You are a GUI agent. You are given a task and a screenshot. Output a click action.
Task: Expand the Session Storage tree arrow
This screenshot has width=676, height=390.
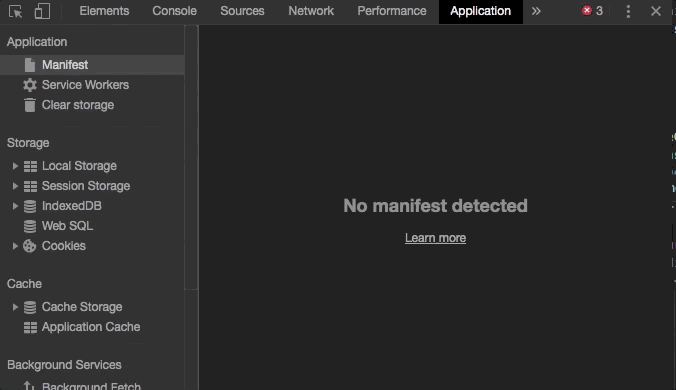click(15, 186)
